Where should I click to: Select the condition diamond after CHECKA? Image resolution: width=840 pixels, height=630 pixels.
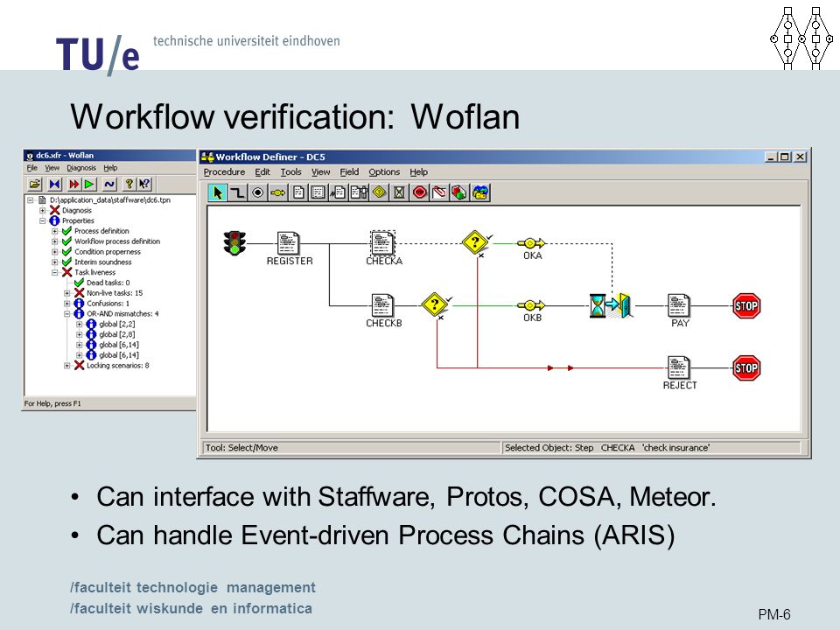[x=475, y=242]
